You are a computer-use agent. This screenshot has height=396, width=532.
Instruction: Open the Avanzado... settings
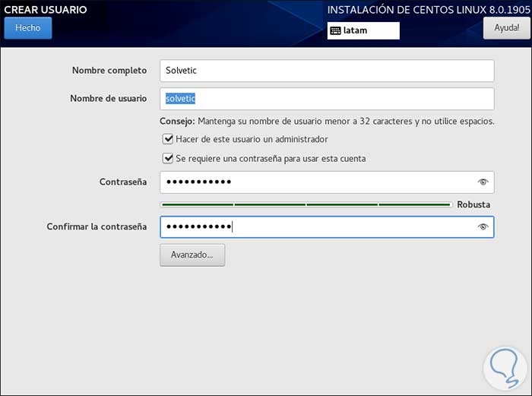[192, 255]
